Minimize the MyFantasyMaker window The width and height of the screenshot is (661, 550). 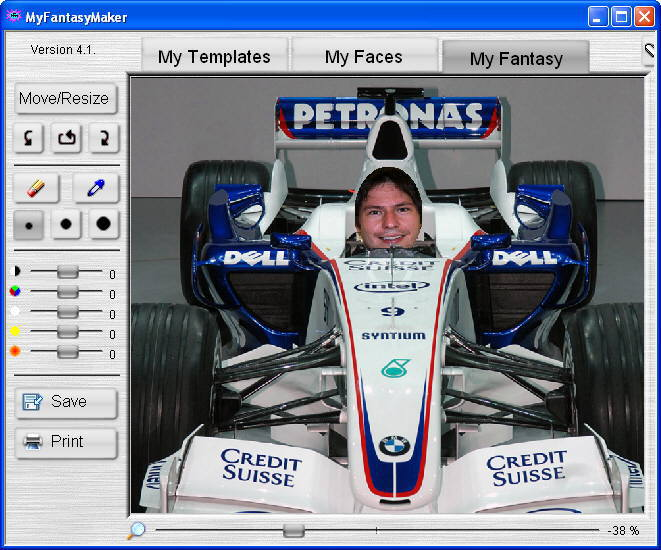coord(598,17)
